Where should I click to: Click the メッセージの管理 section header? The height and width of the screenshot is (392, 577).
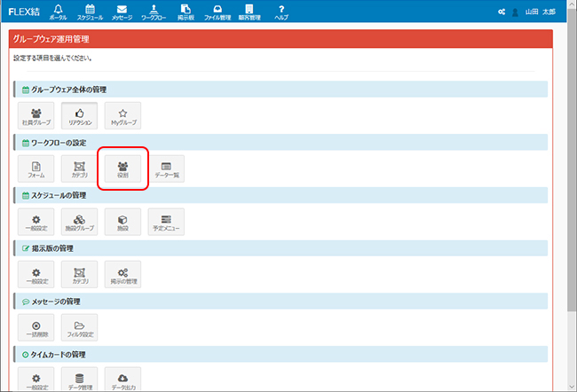pyautogui.click(x=281, y=302)
